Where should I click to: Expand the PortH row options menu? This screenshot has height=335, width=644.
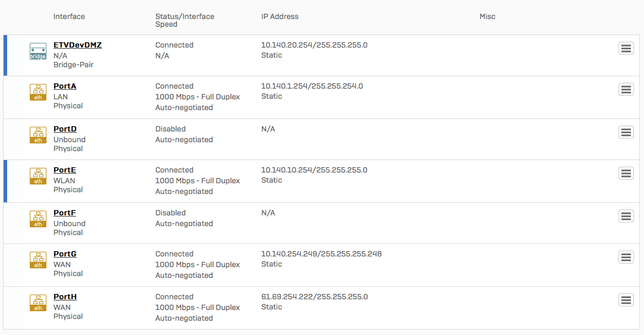tap(626, 300)
